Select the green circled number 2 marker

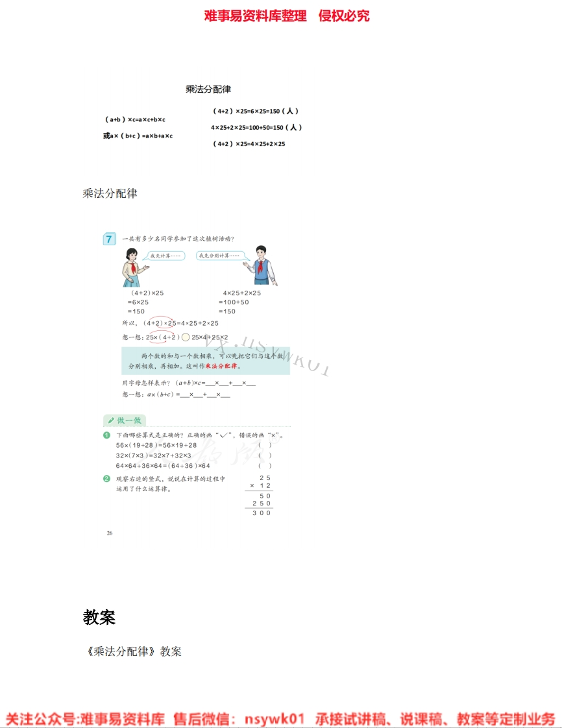106,478
